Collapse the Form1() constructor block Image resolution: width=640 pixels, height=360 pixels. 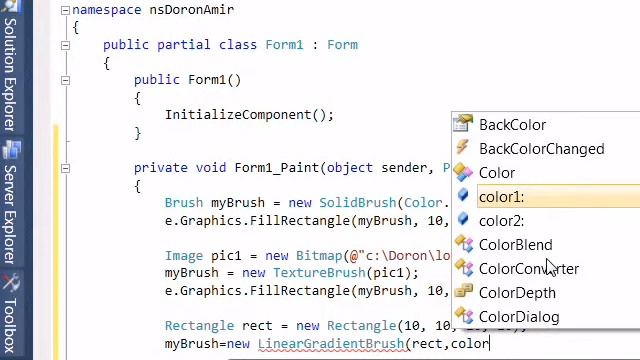point(65,80)
